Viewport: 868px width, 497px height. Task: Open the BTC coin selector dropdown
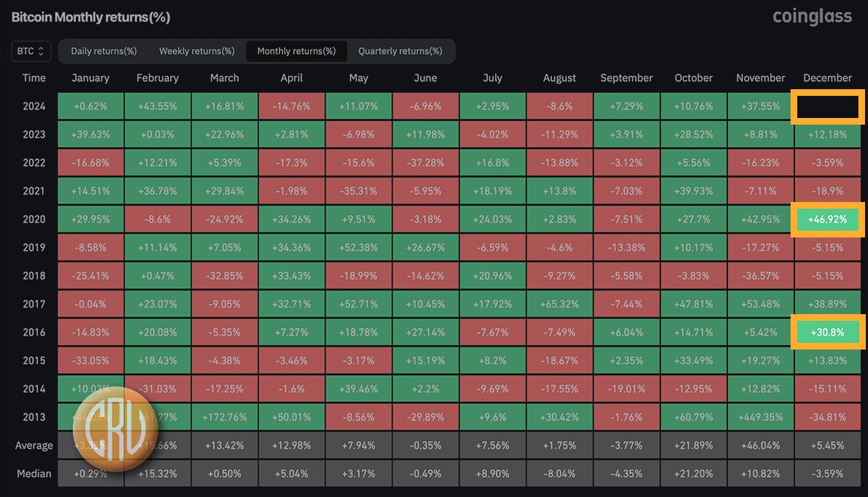click(x=30, y=51)
